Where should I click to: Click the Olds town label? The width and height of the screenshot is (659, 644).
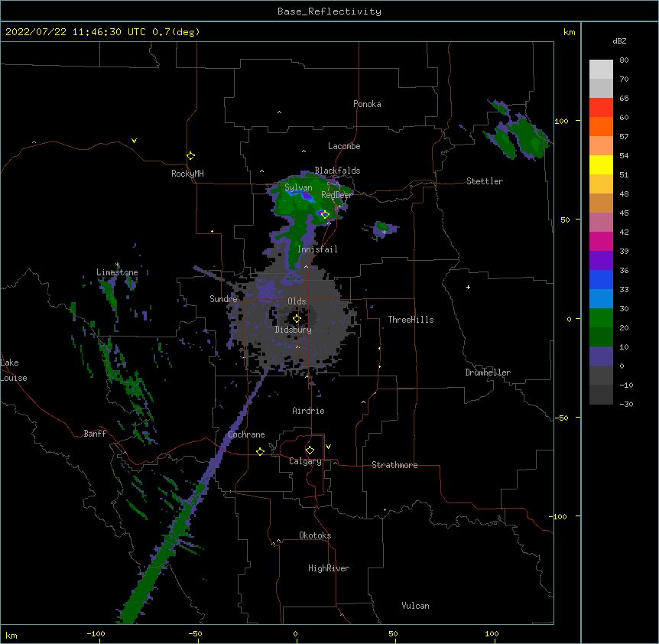click(x=297, y=301)
